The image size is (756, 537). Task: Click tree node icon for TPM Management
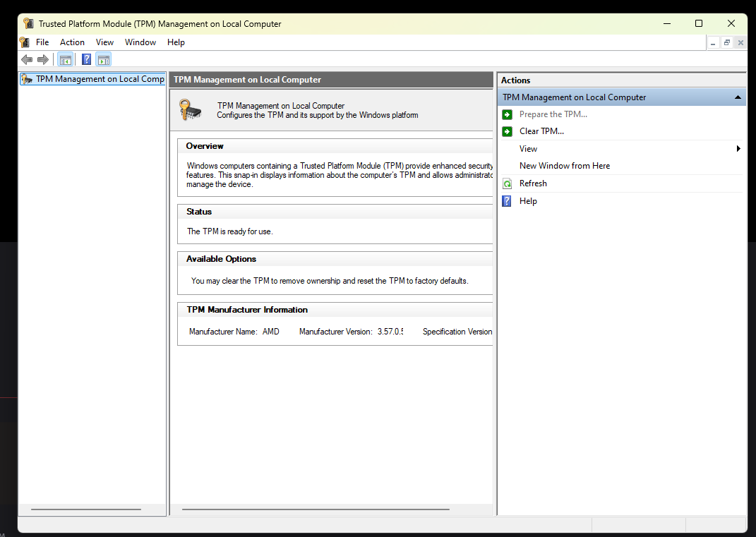pos(27,79)
